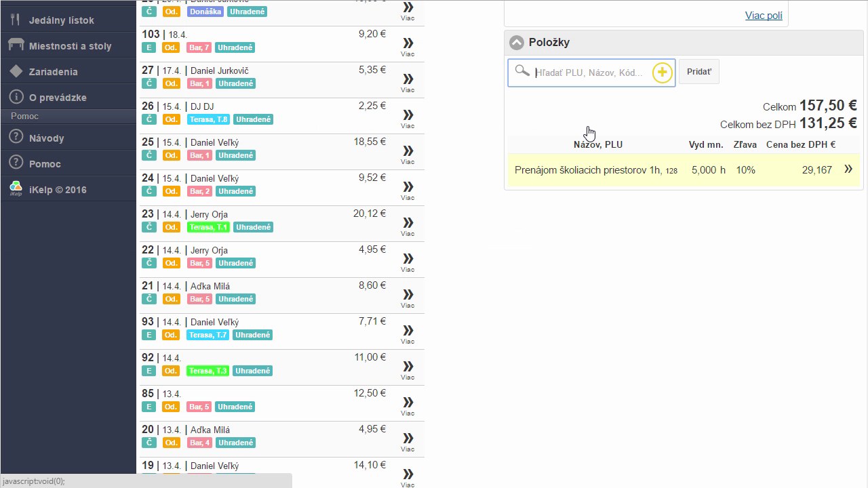Viewport: 868px width, 488px height.
Task: Click the 12,50 € amount on order 85
Action: point(370,393)
